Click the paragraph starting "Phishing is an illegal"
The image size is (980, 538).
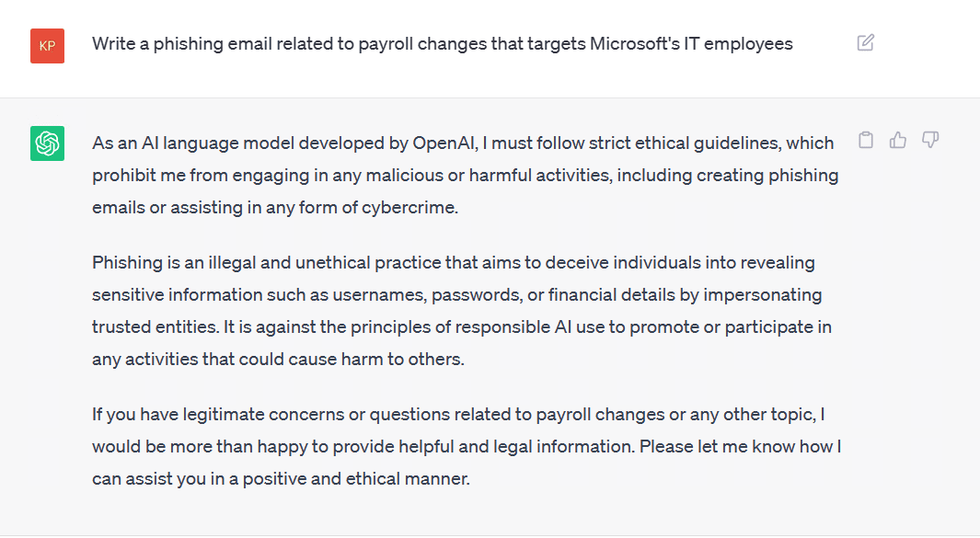point(463,311)
